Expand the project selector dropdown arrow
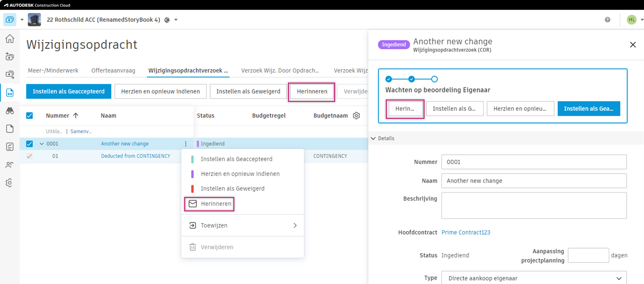The height and width of the screenshot is (284, 644). click(176, 20)
